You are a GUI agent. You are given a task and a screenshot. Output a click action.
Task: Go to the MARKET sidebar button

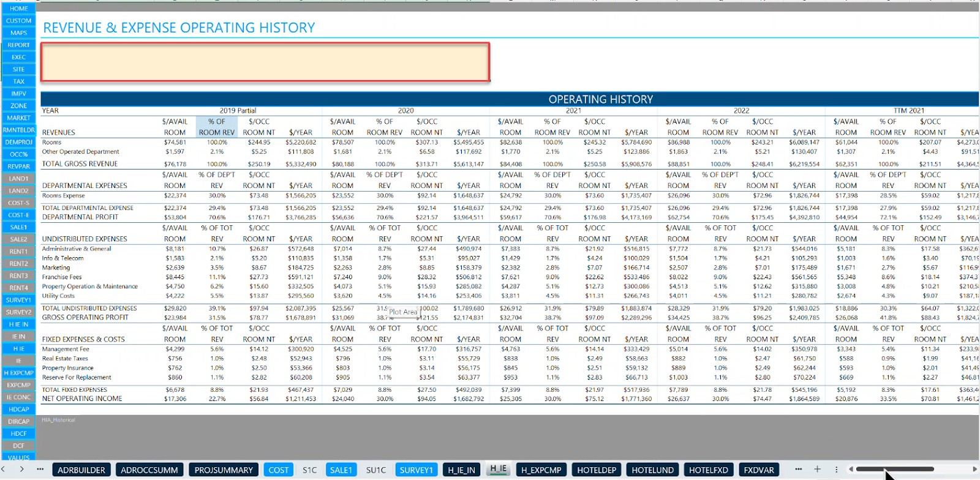tap(18, 118)
